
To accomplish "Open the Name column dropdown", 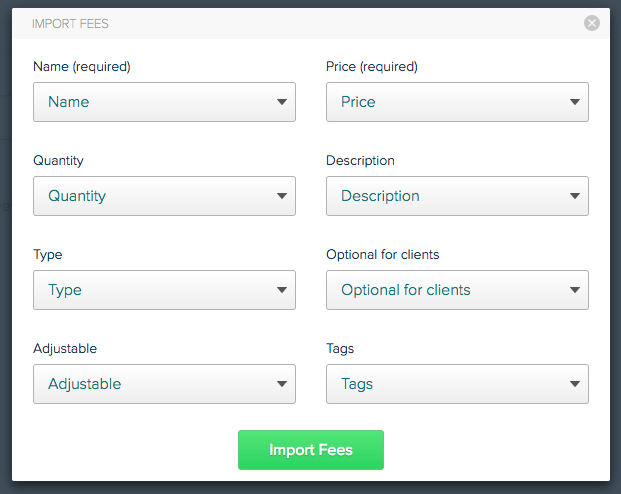I will (164, 102).
